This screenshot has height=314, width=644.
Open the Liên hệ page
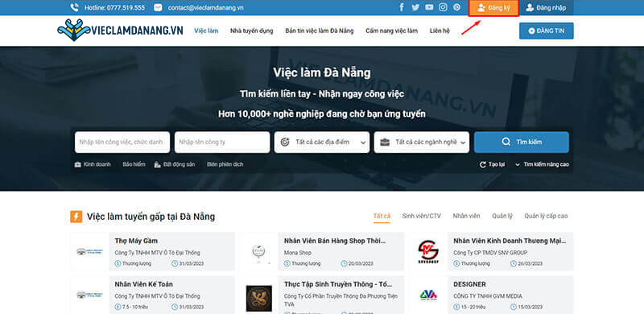point(440,31)
